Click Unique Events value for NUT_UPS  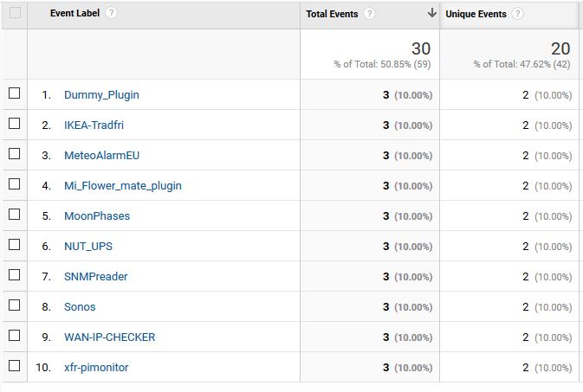pos(525,247)
